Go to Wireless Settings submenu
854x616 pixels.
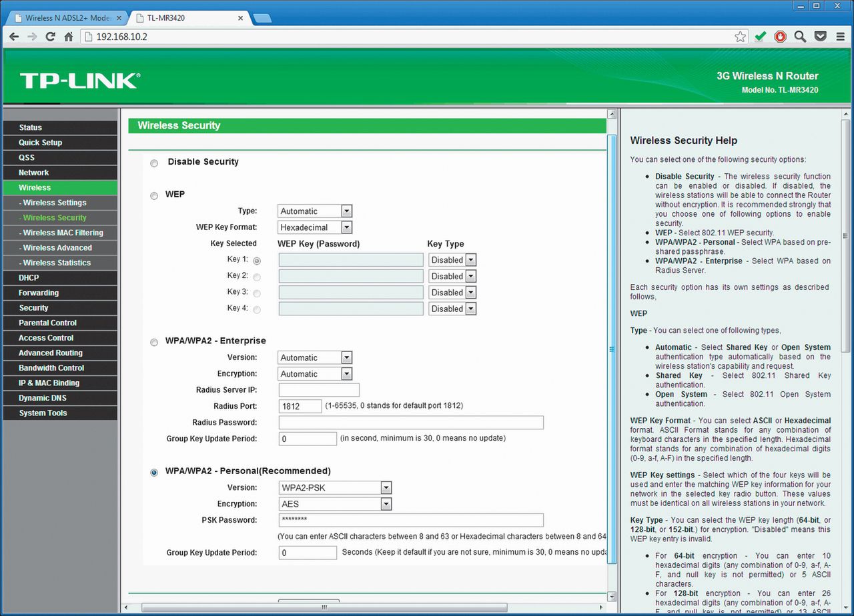click(x=60, y=203)
